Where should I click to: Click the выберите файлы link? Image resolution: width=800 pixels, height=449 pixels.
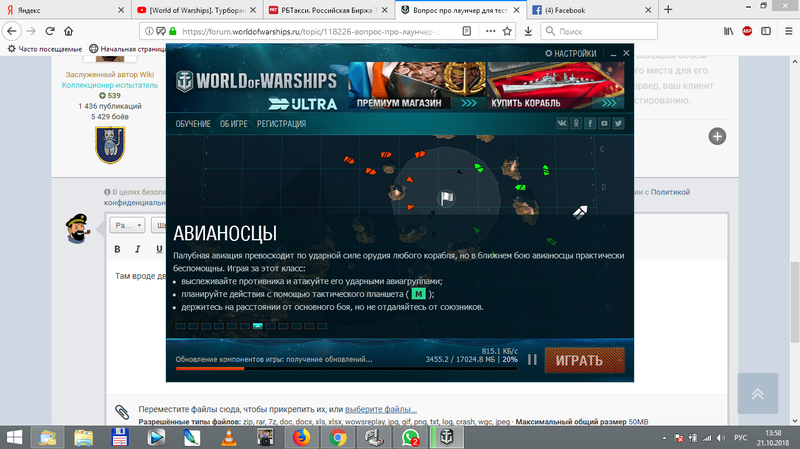(381, 409)
